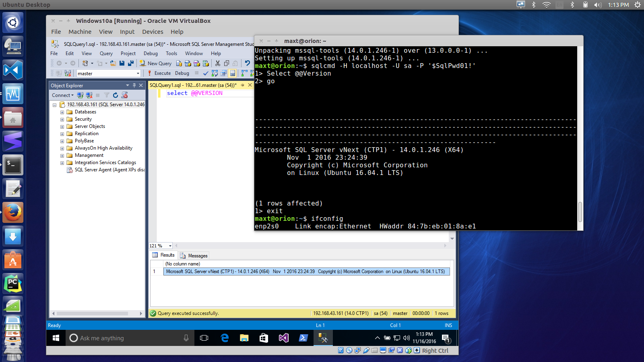Open the SSMS Project menu
The image size is (644, 362).
[x=128, y=53]
